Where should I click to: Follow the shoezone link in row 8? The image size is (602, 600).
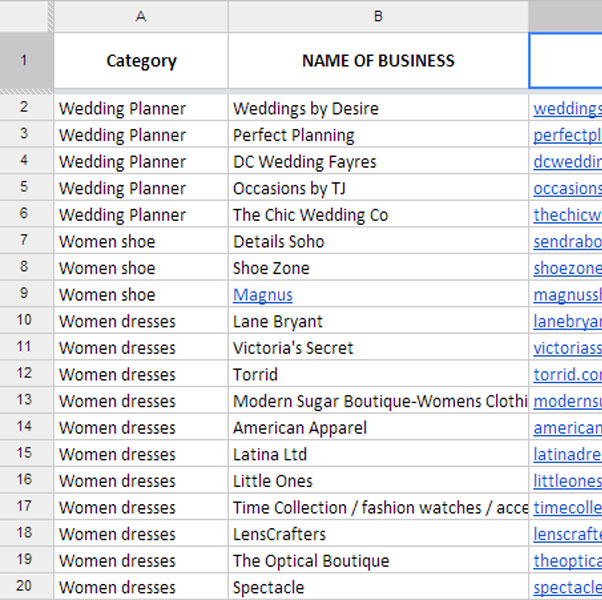tap(567, 268)
